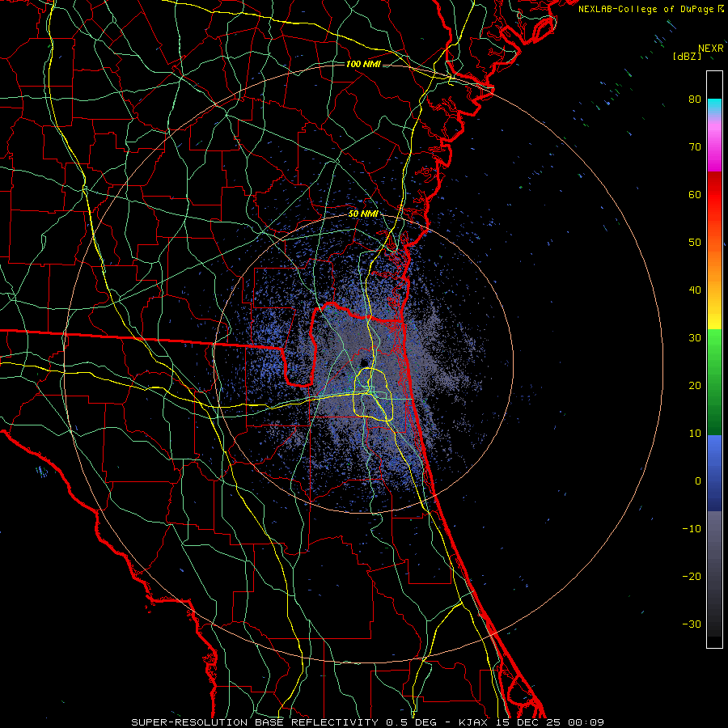728x728 pixels.
Task: Click the 10 value on dBZ scale
Action: 695,434
